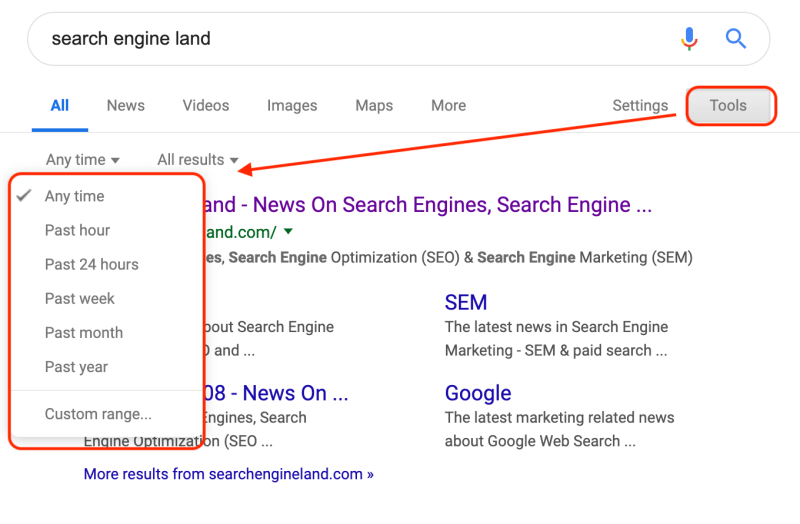Filter results to Past week
800x524 pixels.
(x=79, y=299)
